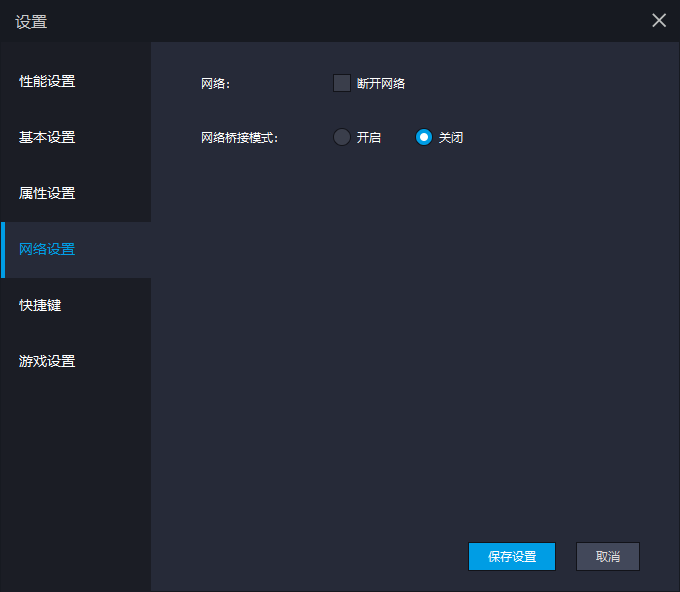Viewport: 680px width, 592px height.
Task: Enable bridge mode with the 开启 radio button
Action: coord(342,137)
